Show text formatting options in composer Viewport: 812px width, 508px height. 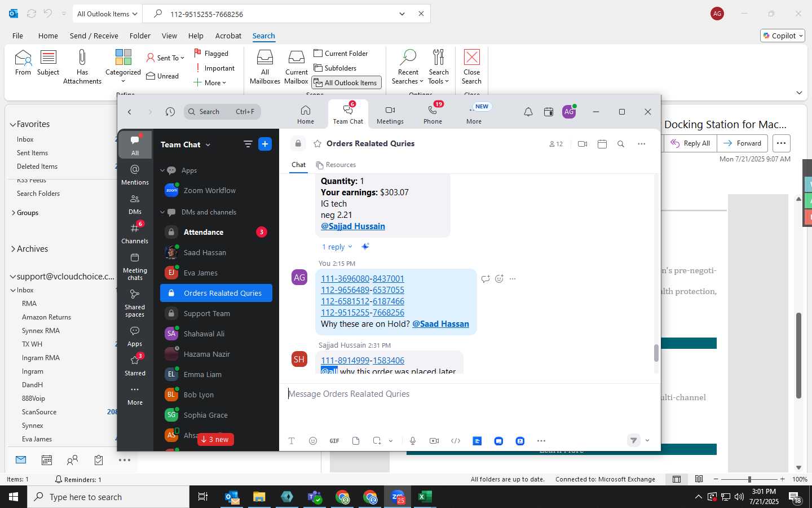pos(292,441)
